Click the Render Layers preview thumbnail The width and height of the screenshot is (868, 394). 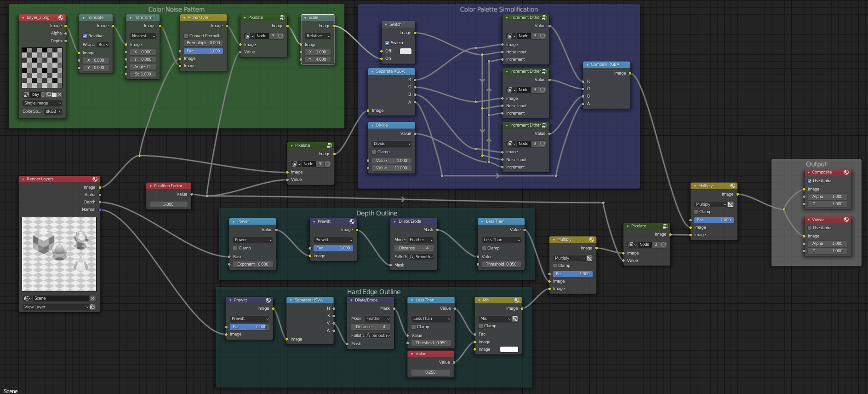click(x=59, y=254)
